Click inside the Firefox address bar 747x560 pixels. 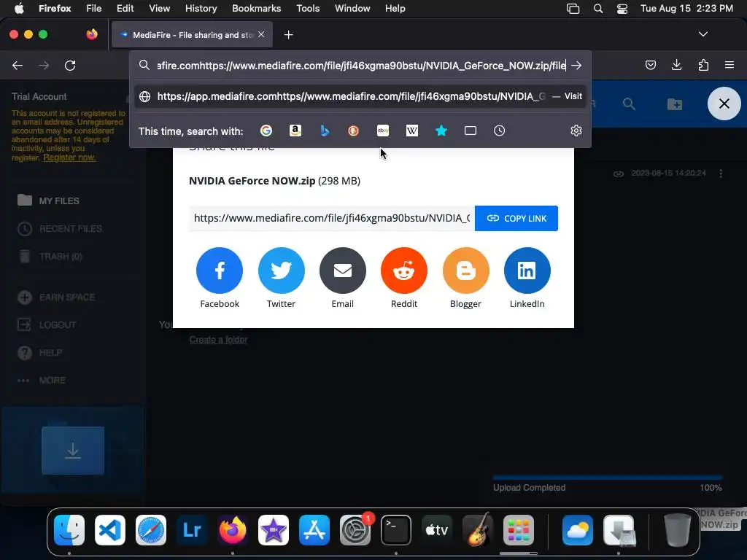coord(361,65)
